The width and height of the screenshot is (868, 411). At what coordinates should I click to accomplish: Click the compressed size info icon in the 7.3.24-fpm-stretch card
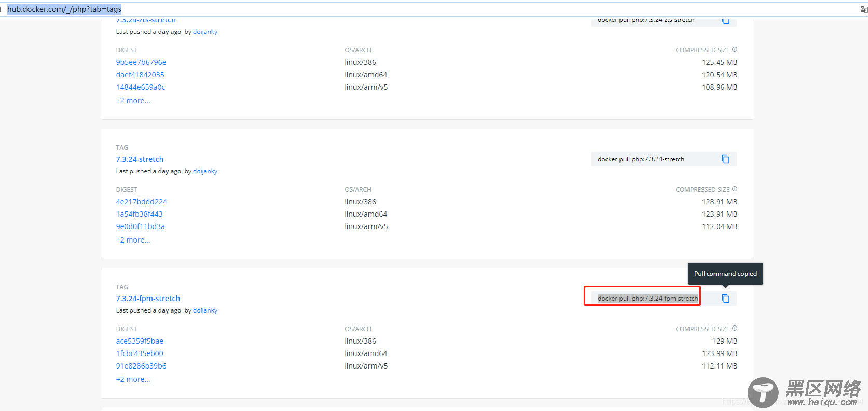click(735, 329)
